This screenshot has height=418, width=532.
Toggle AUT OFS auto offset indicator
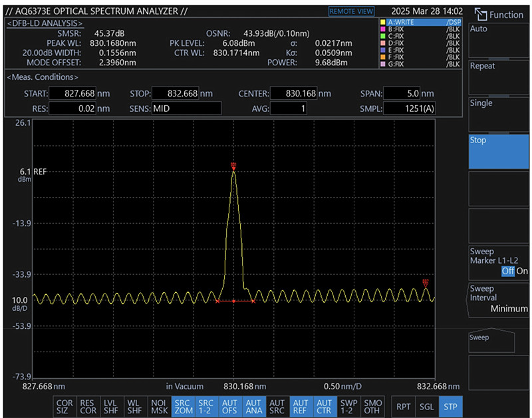pos(230,407)
